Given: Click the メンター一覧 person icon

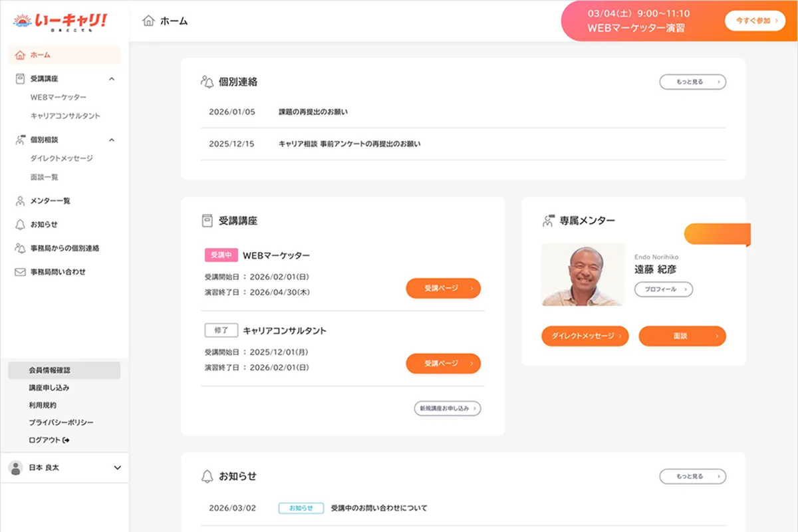Looking at the screenshot, I should point(20,201).
